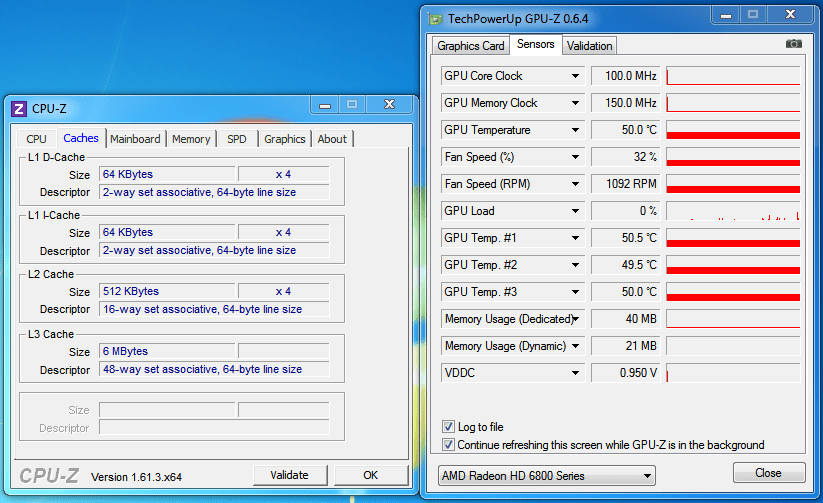The height and width of the screenshot is (503, 823).
Task: Open the Fan Speed (RPM) dropdown
Action: click(x=575, y=184)
